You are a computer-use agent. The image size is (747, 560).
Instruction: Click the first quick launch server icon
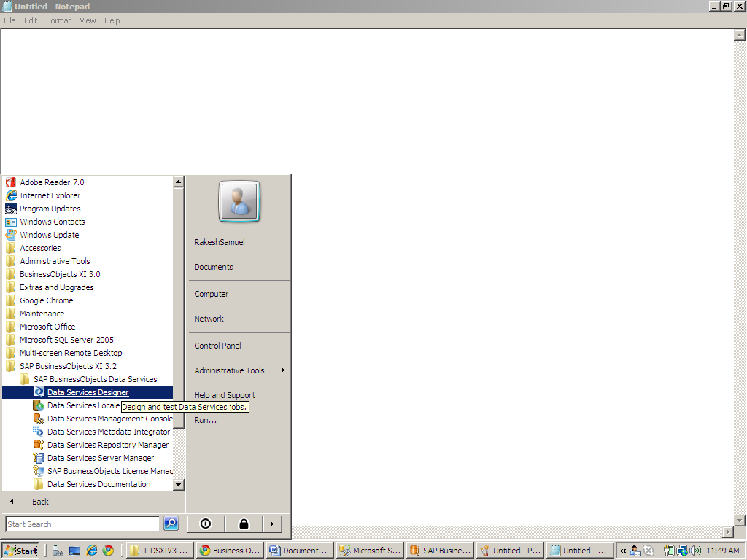(58, 551)
